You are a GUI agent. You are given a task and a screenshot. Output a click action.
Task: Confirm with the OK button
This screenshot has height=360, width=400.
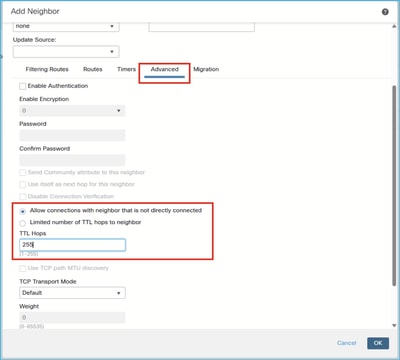(x=378, y=343)
